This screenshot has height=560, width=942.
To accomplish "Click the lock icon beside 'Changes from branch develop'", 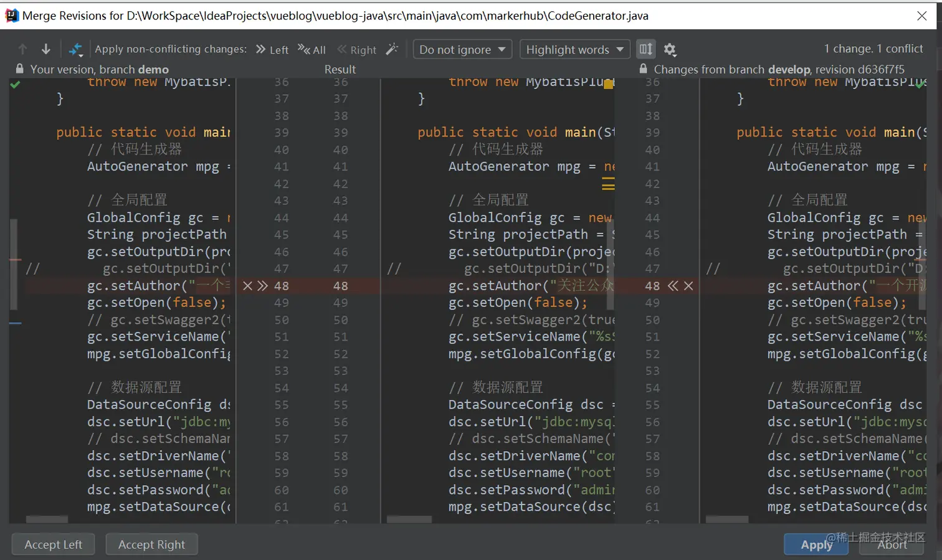I will 643,69.
